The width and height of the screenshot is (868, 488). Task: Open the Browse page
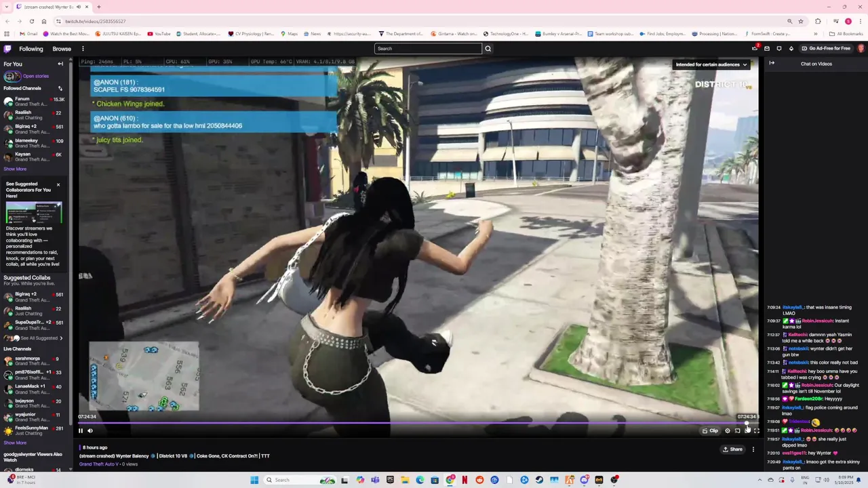coord(62,49)
